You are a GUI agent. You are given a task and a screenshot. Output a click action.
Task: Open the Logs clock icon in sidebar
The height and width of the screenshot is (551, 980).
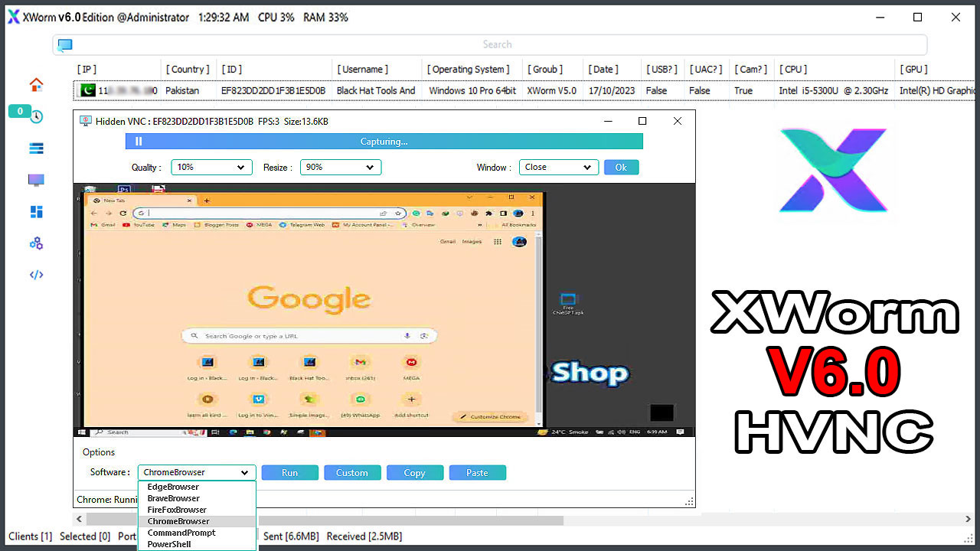36,116
